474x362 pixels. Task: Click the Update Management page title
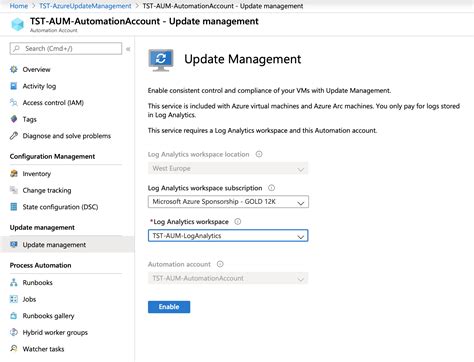pos(243,59)
